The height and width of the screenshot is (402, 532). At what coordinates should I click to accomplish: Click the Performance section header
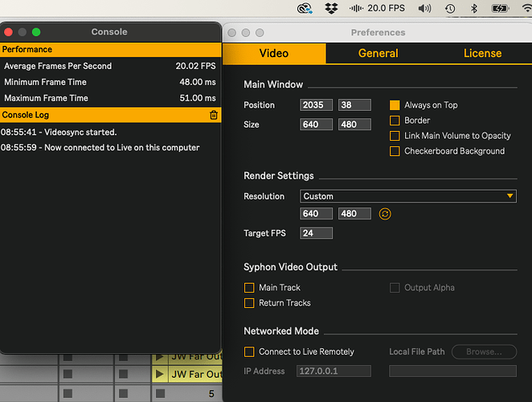coord(111,50)
